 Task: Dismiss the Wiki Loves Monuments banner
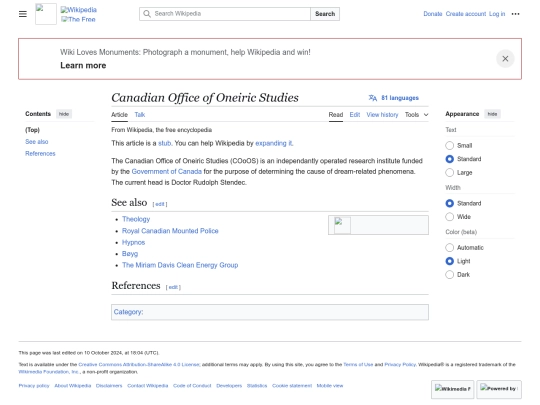505,59
